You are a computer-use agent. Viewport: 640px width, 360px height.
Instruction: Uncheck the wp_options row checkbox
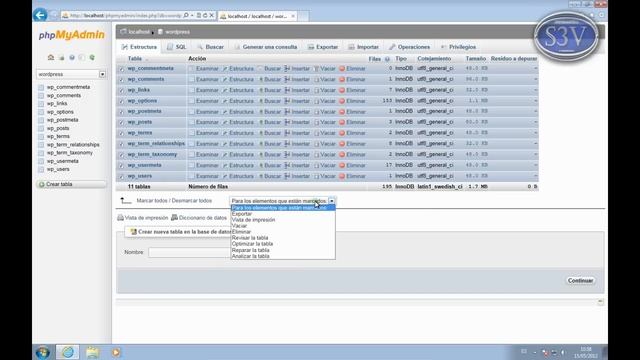[121, 101]
